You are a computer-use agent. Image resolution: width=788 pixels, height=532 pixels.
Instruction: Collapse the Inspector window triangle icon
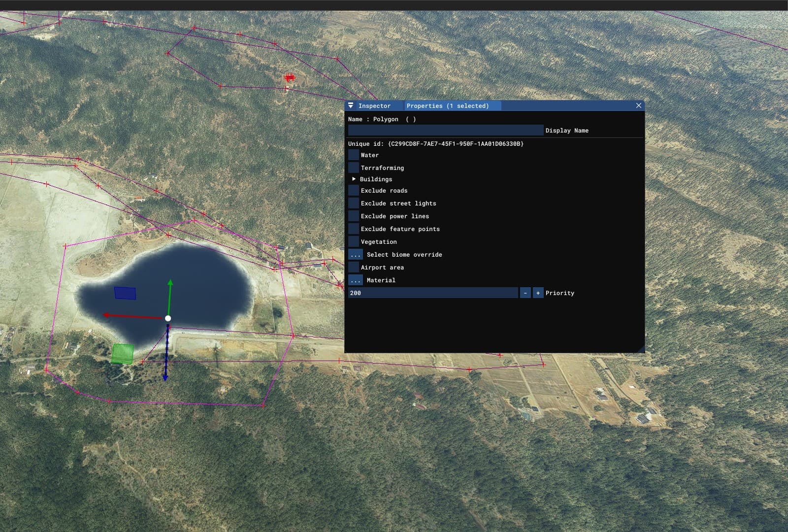351,105
